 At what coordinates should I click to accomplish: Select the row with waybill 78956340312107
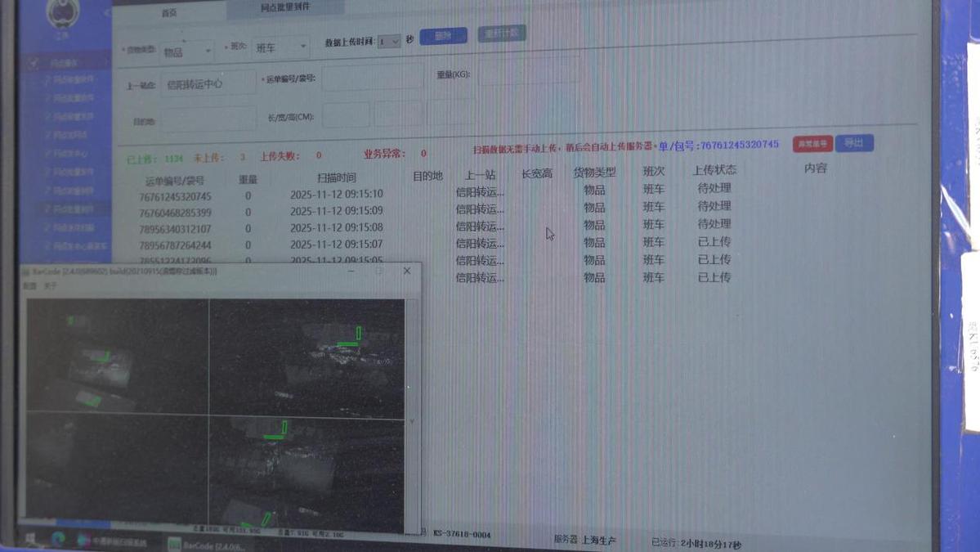[x=175, y=229]
